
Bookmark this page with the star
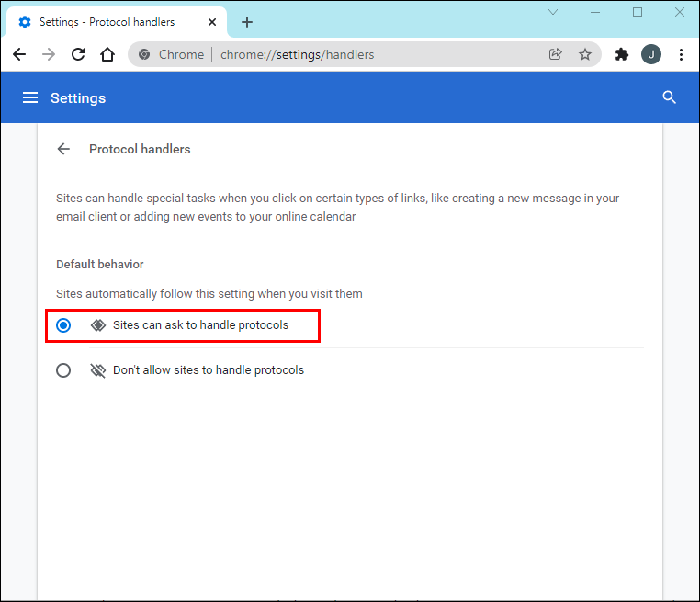coord(585,54)
